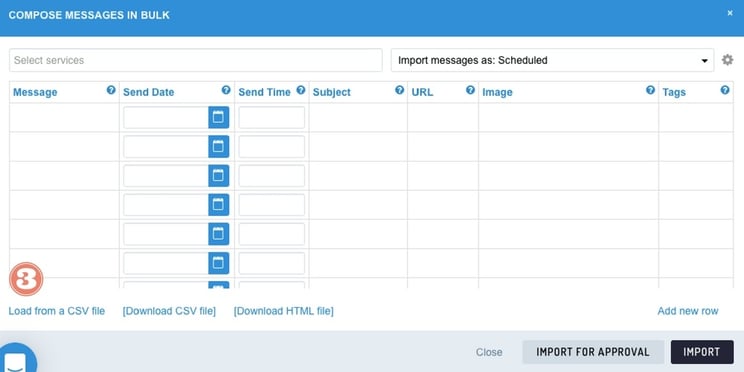Screen dimensions: 744x372
Task: Click the Import button
Action: click(x=702, y=352)
